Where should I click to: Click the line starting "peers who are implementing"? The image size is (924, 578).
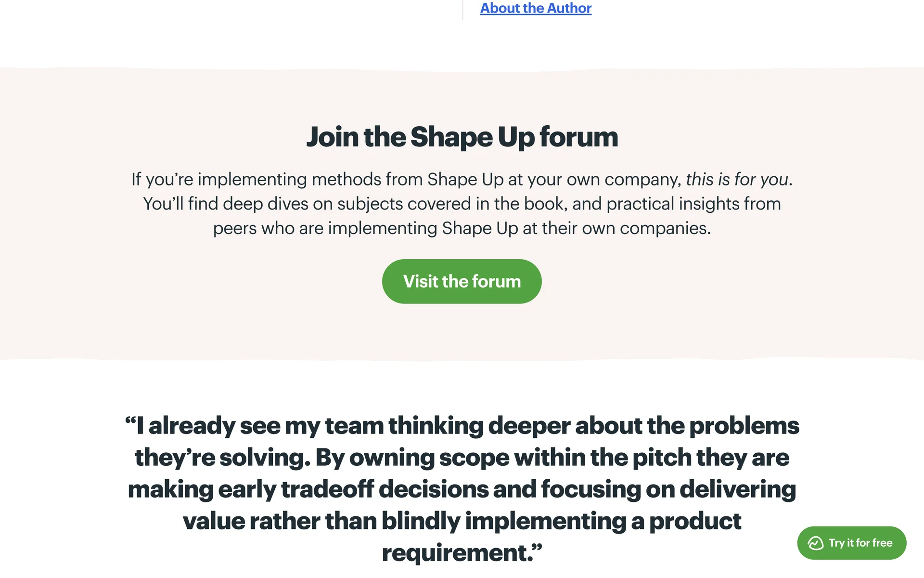point(462,228)
